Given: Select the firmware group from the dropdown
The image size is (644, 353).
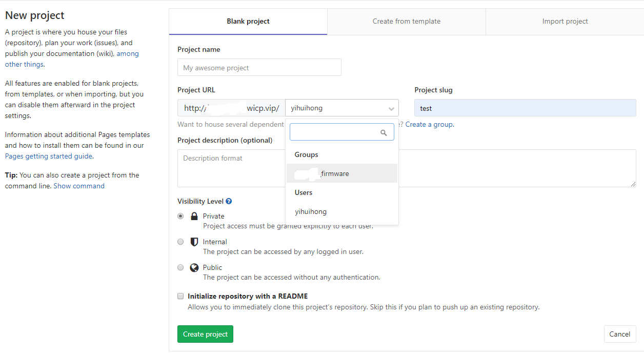Looking at the screenshot, I should tap(335, 173).
